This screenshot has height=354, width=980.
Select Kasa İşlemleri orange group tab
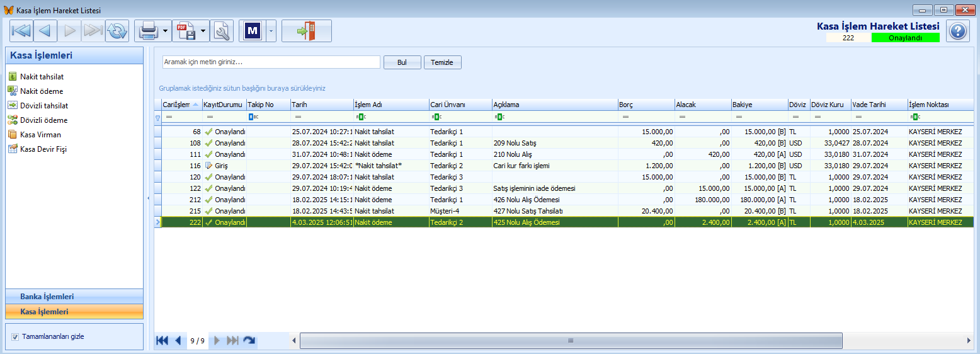tap(74, 312)
